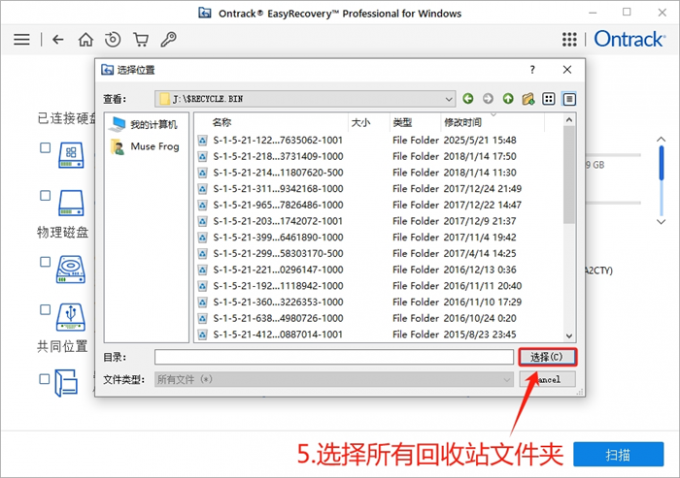Select folder S-1-5-21-965...7826486-1000
Screen dimensions: 680x478
[278, 205]
